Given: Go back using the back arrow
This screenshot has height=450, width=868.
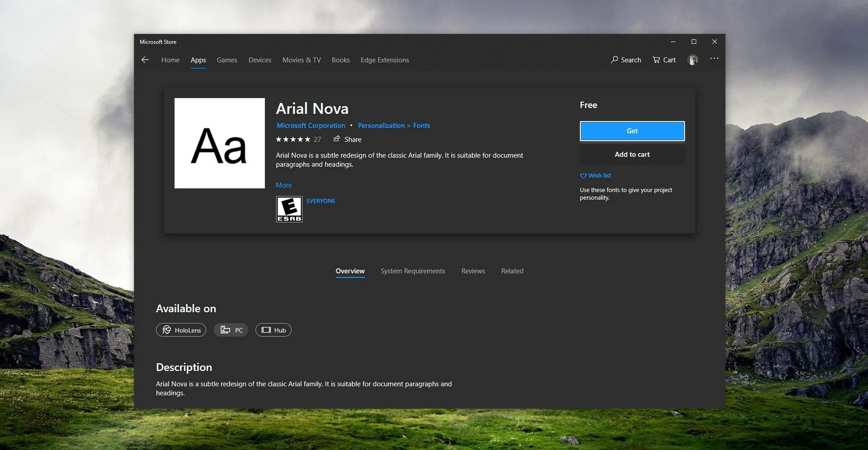Looking at the screenshot, I should [145, 60].
